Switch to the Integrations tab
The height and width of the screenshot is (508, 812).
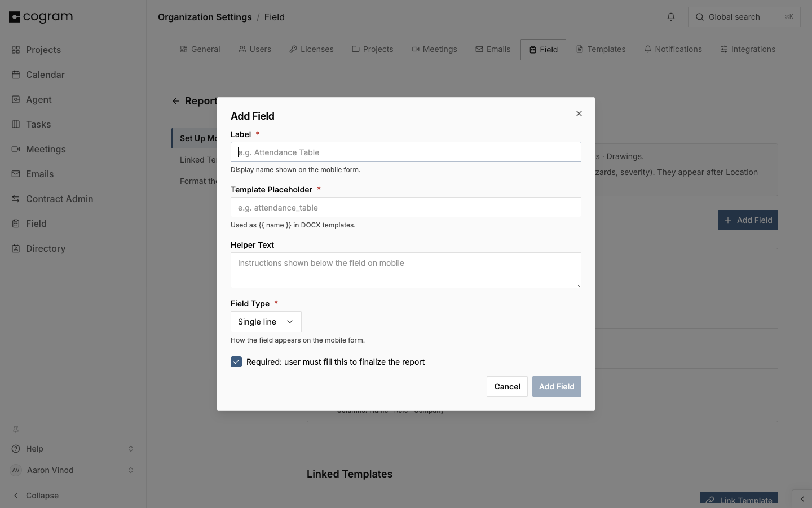[x=748, y=49]
